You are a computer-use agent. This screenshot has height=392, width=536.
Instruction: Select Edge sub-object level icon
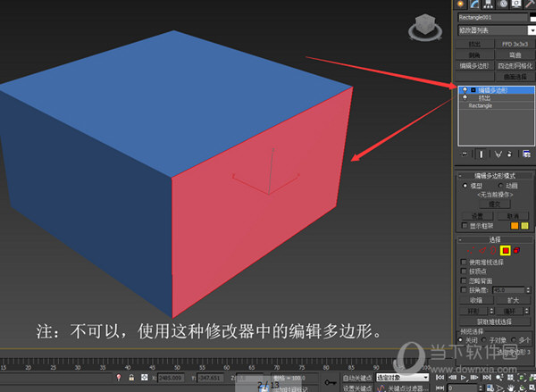[482, 251]
